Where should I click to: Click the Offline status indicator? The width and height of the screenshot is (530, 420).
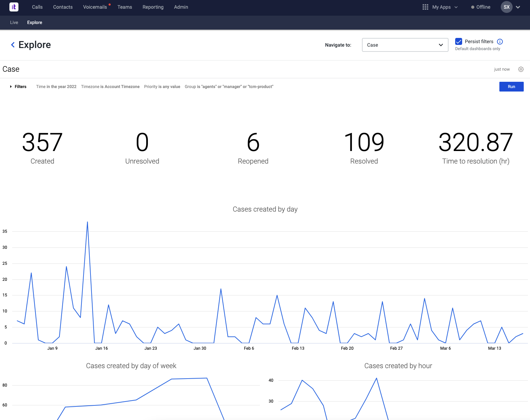[x=480, y=7]
